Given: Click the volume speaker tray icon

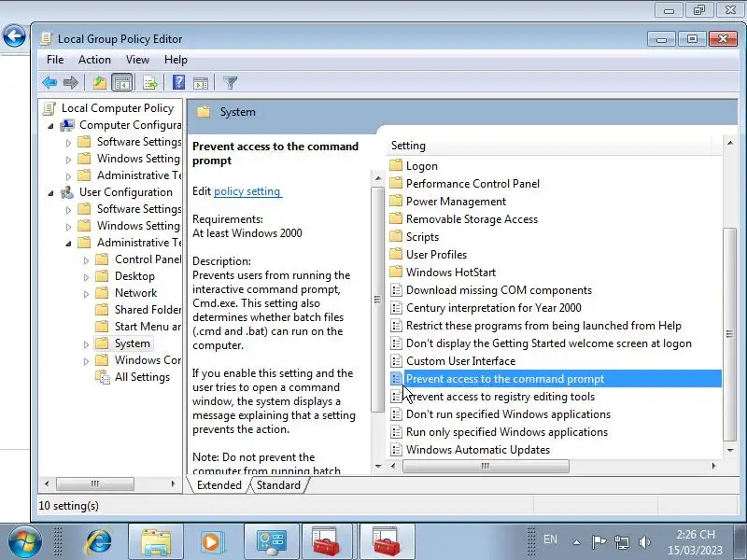Looking at the screenshot, I should point(644,542).
